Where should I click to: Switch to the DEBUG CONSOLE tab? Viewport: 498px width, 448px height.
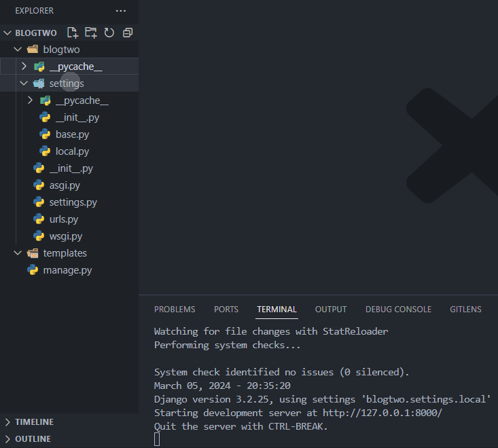point(398,310)
